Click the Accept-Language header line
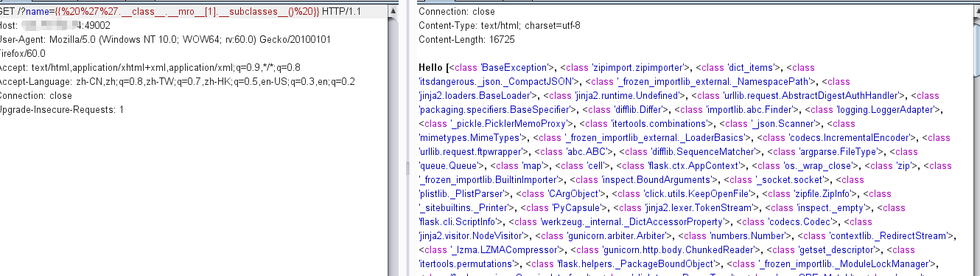 178,81
